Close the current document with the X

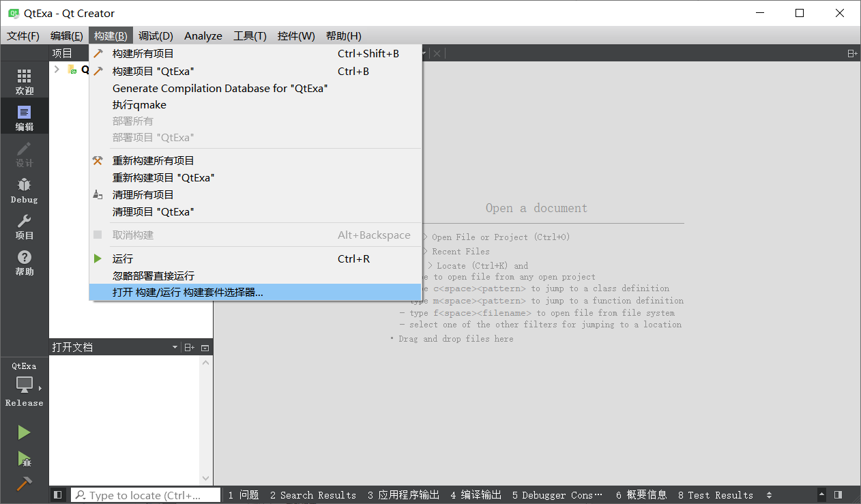pos(437,53)
